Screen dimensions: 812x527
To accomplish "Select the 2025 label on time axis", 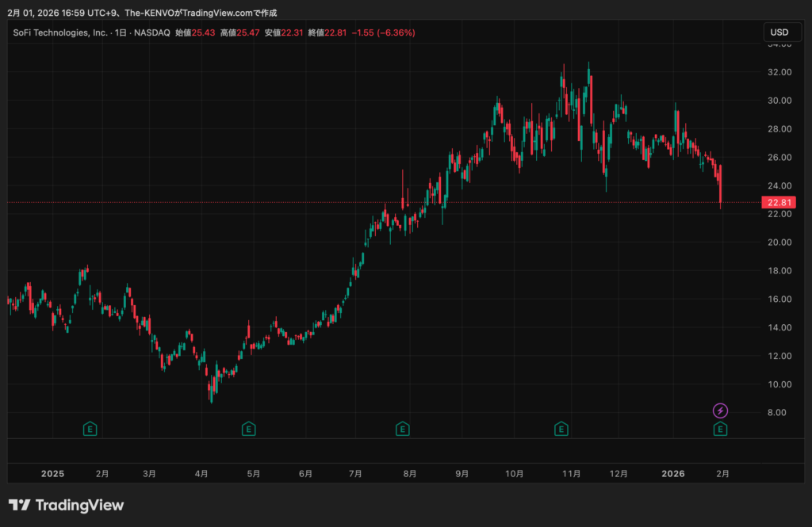I will [x=52, y=474].
